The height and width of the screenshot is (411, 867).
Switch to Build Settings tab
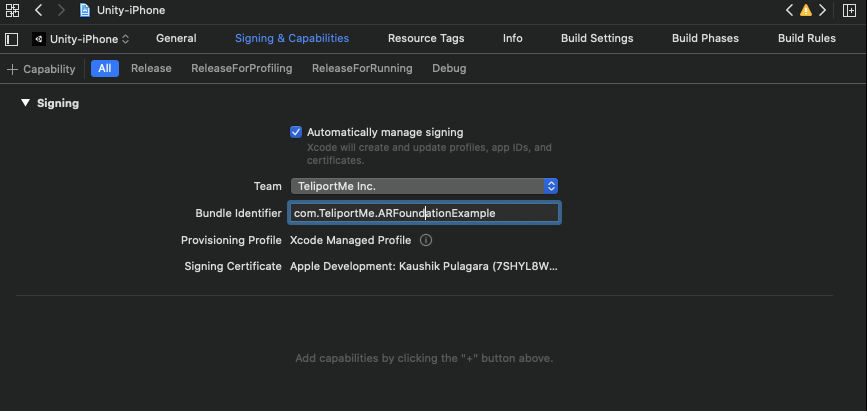[x=597, y=38]
